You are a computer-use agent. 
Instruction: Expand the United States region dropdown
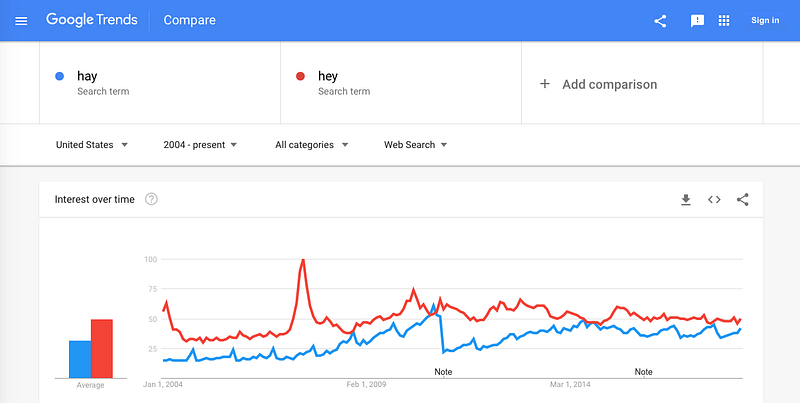click(x=92, y=145)
